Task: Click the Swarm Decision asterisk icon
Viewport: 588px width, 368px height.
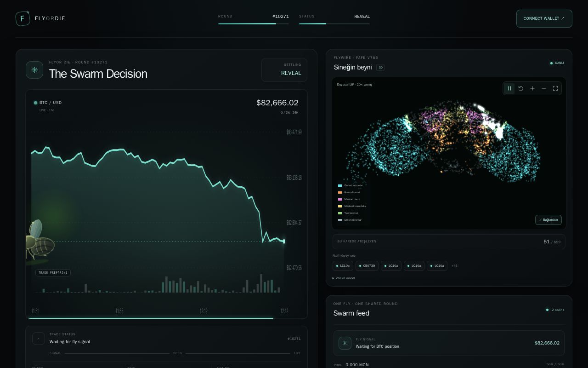Action: [x=34, y=70]
